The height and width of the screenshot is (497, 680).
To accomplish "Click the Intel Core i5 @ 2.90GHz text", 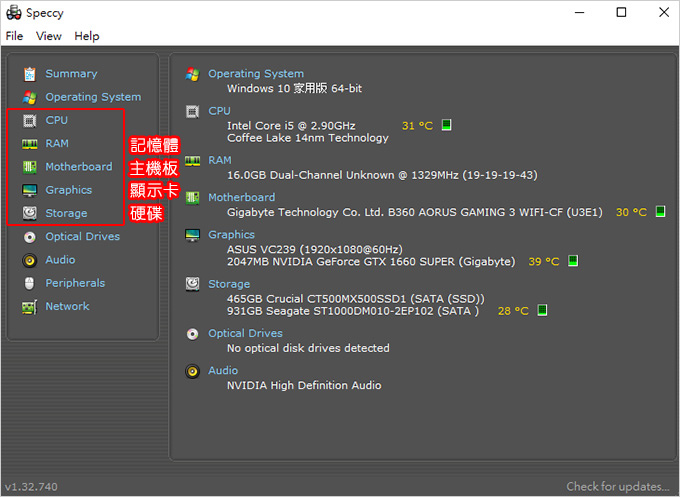I will click(x=291, y=126).
